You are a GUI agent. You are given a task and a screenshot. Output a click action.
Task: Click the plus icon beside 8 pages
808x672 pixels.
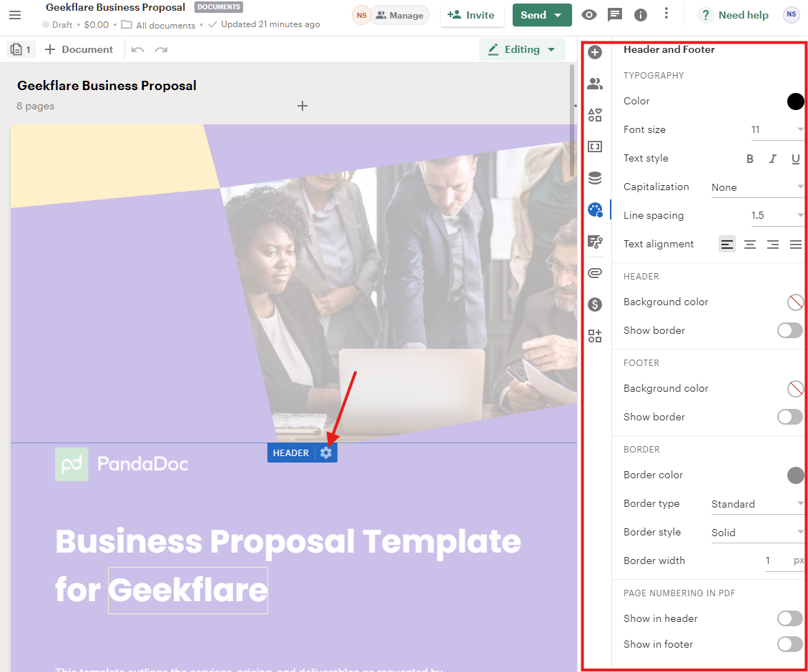point(302,106)
